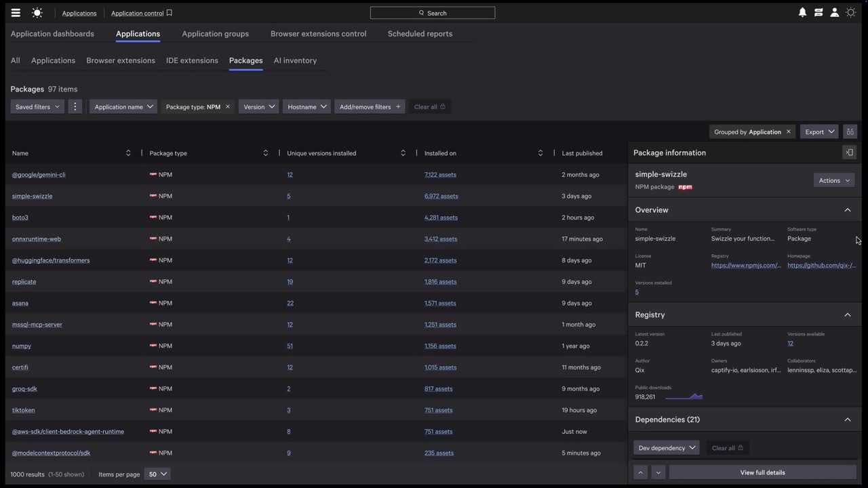Viewport: 868px width, 488px height.
Task: Remove the Package type NPM filter
Action: [228, 107]
